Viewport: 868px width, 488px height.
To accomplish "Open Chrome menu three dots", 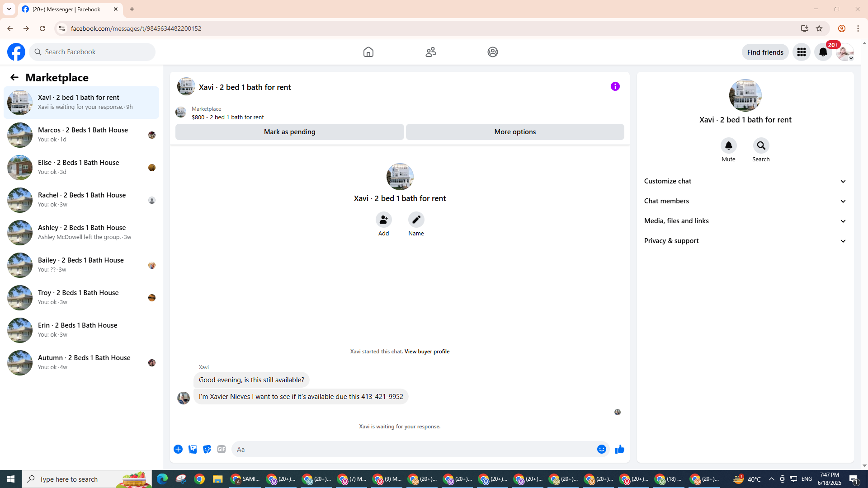I will click(858, 28).
